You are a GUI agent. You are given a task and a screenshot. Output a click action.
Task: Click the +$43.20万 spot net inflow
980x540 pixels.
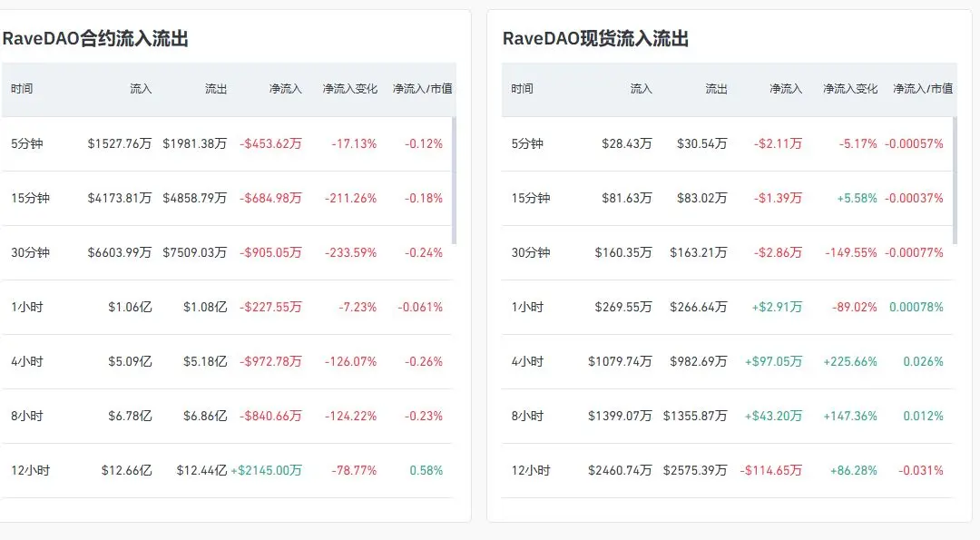pyautogui.click(x=773, y=416)
